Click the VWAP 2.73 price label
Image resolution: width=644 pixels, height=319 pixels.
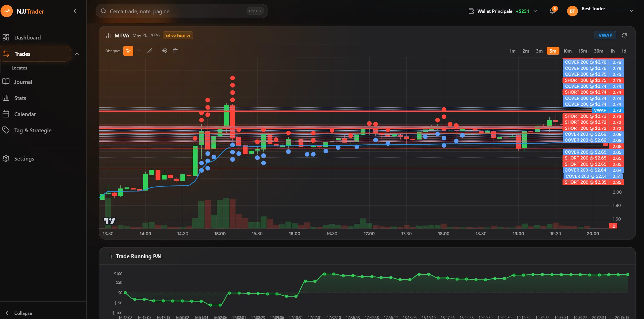pos(608,110)
